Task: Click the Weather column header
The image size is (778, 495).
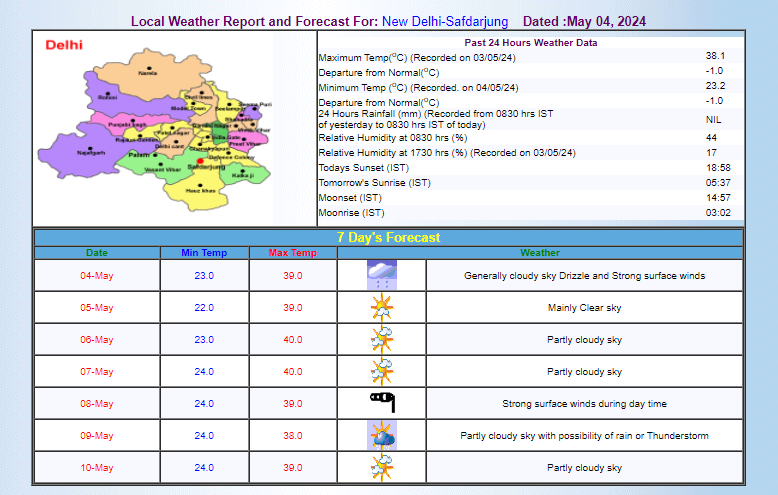Action: click(x=540, y=253)
